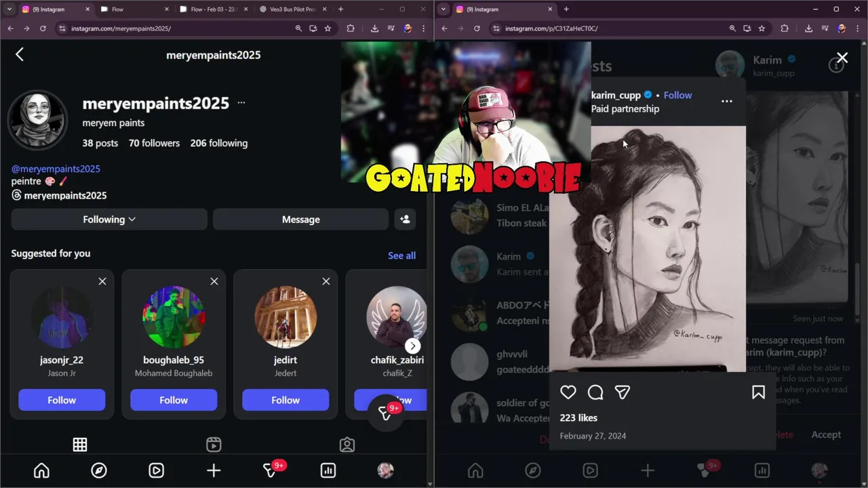868x488 pixels.
Task: Accept the message request
Action: pos(826,434)
